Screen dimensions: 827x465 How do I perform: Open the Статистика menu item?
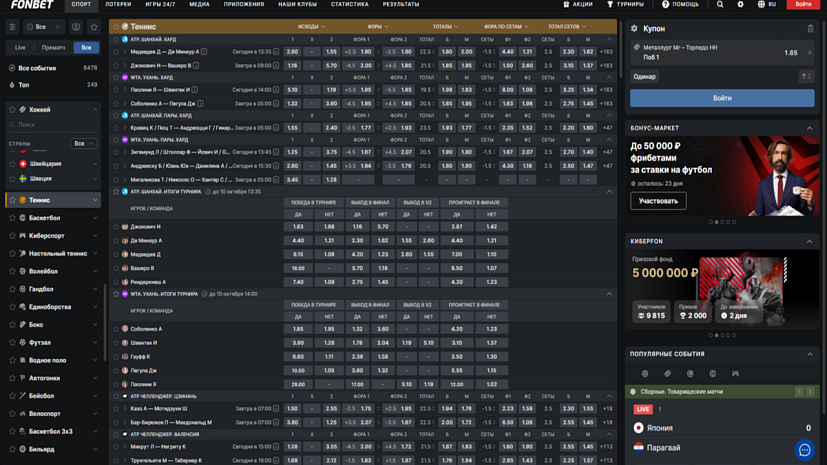click(349, 5)
